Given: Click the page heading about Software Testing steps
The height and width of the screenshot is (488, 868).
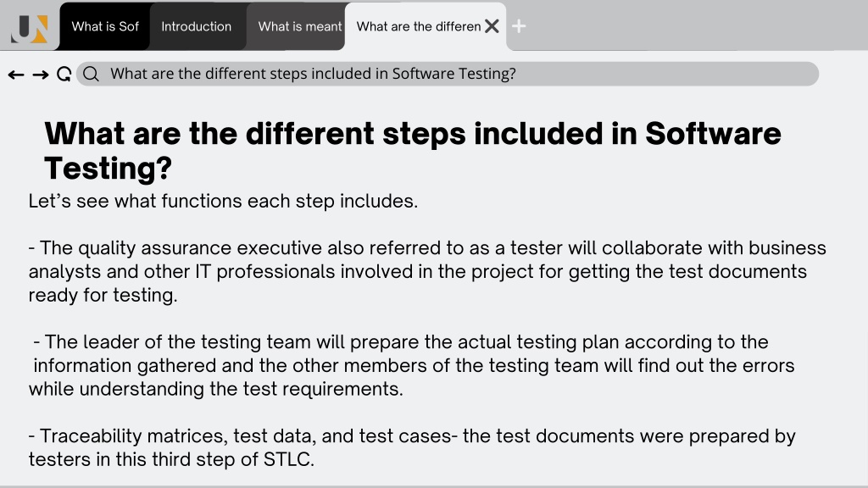Looking at the screenshot, I should (x=413, y=151).
